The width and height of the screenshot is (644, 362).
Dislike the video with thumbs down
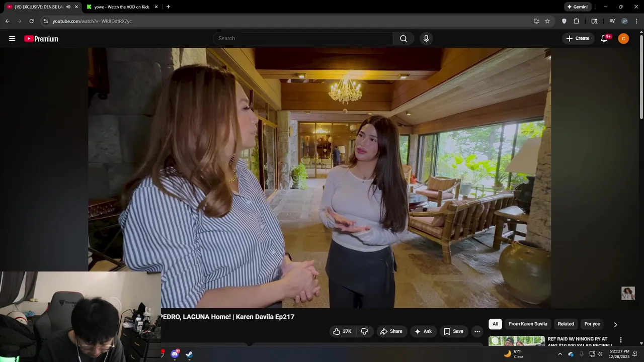click(x=365, y=331)
